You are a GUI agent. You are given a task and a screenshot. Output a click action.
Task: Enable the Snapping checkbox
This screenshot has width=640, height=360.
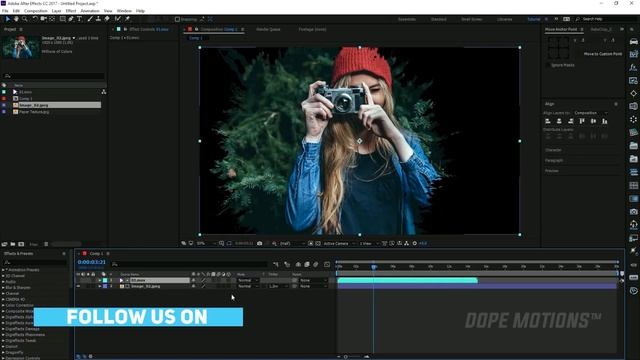point(177,19)
